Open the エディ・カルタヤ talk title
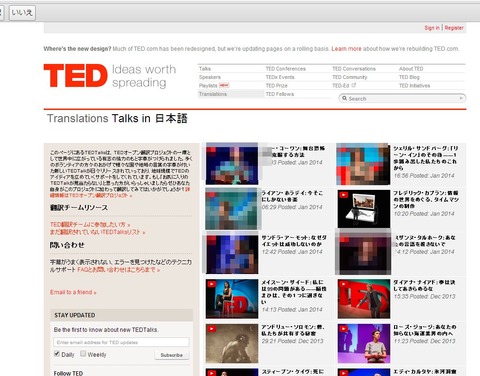This screenshot has width=480, height=376. click(x=425, y=372)
